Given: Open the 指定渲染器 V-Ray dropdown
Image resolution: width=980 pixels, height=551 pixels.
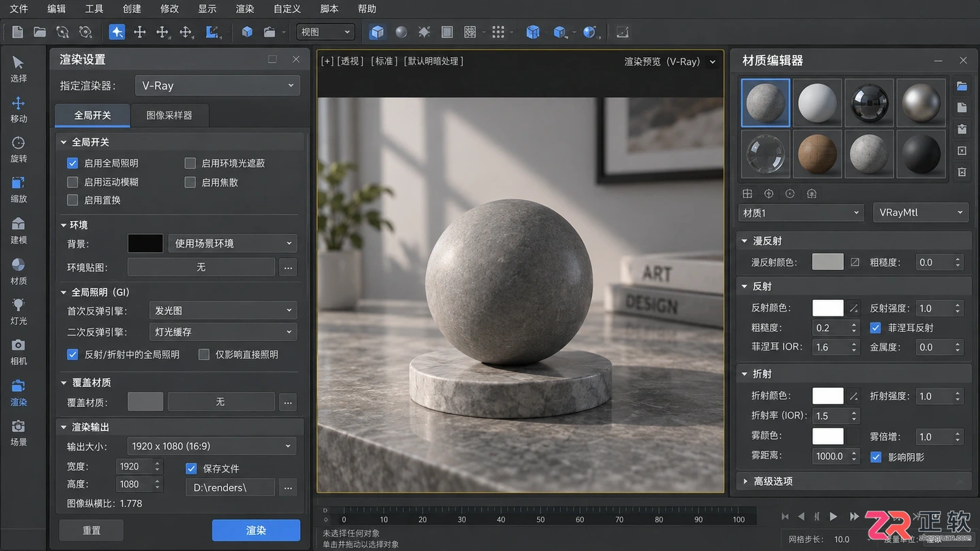Looking at the screenshot, I should pyautogui.click(x=217, y=86).
